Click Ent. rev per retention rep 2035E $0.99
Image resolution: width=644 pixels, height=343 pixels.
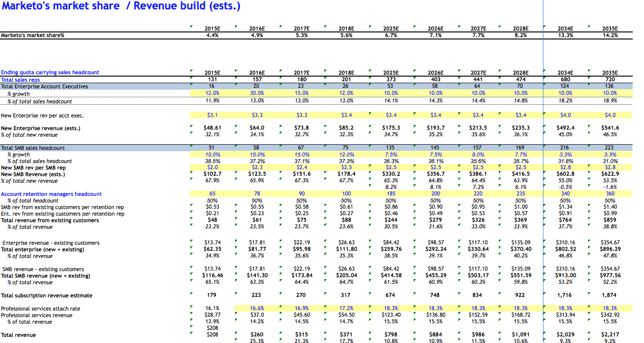[x=610, y=213]
